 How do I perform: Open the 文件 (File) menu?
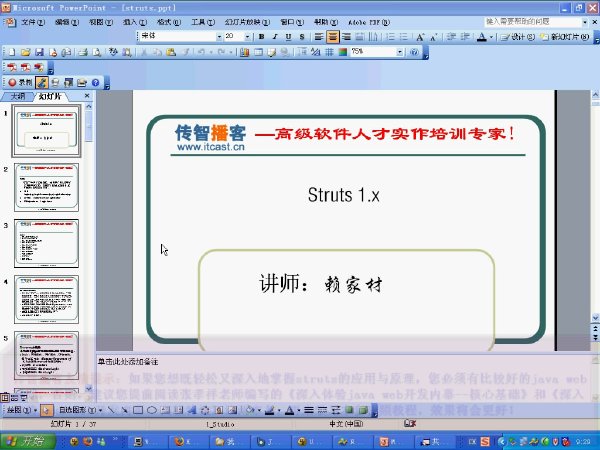tap(33, 22)
